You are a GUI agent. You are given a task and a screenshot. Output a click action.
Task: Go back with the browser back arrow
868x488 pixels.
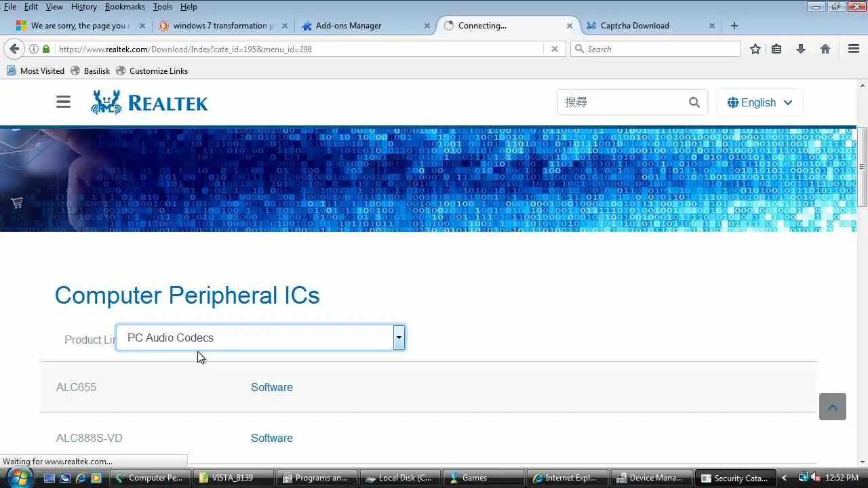tap(14, 49)
